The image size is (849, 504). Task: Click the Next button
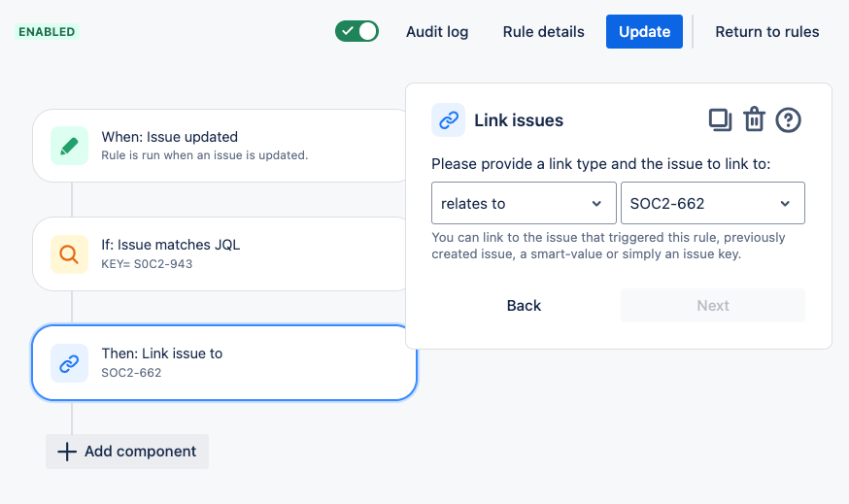712,305
